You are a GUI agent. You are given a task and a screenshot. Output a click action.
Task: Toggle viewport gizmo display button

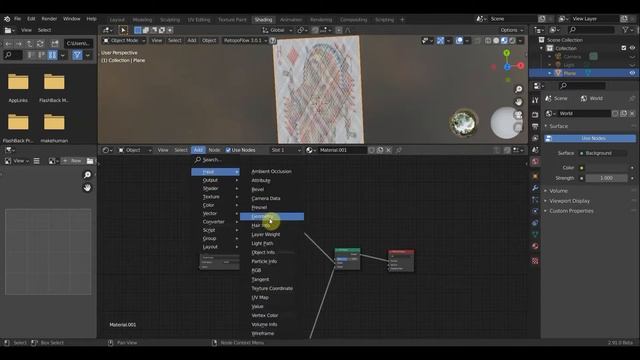(440, 40)
